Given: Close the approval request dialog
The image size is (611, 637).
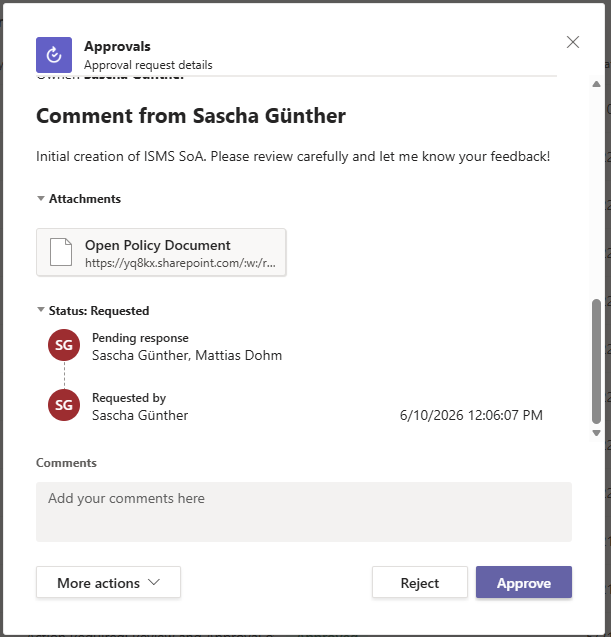Looking at the screenshot, I should pos(573,42).
